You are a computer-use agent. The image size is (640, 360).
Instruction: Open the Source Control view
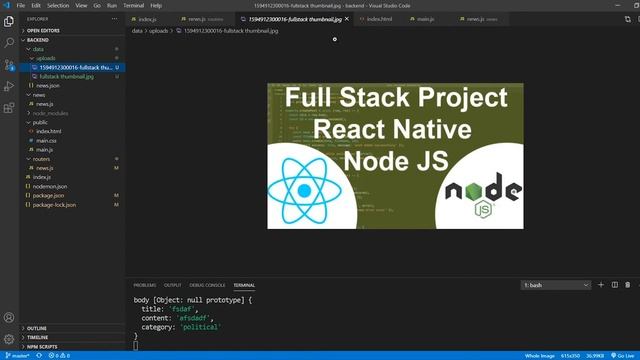click(x=9, y=64)
